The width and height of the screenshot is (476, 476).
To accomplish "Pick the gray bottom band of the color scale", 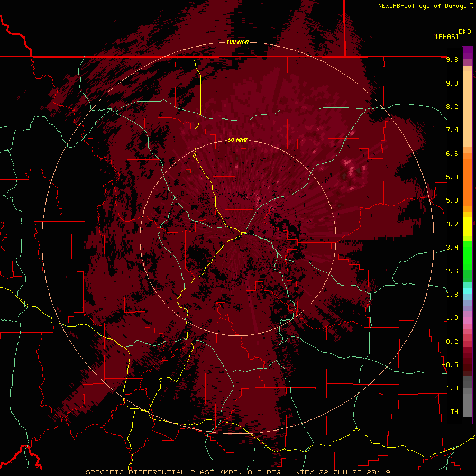I will (467, 405).
